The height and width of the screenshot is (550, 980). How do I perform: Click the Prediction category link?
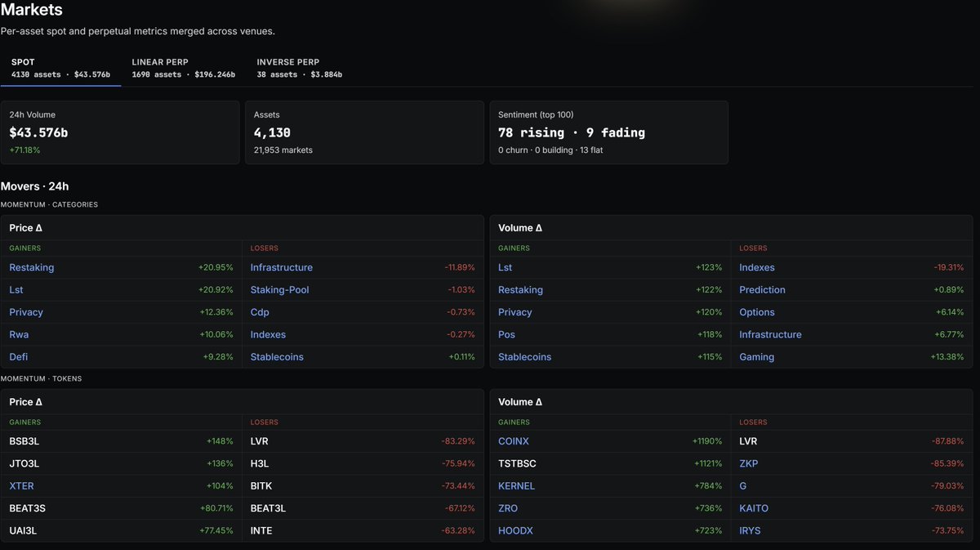tap(762, 289)
